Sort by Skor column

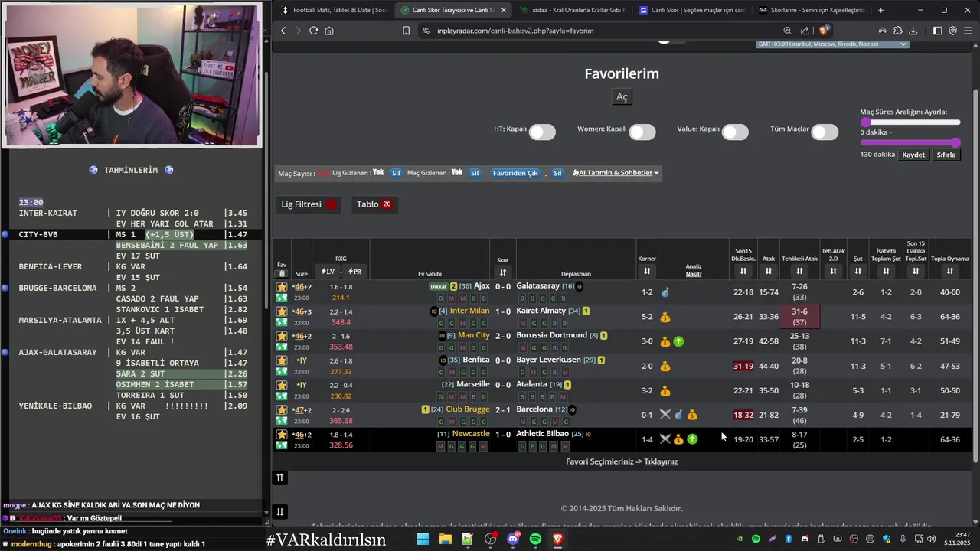pyautogui.click(x=503, y=272)
